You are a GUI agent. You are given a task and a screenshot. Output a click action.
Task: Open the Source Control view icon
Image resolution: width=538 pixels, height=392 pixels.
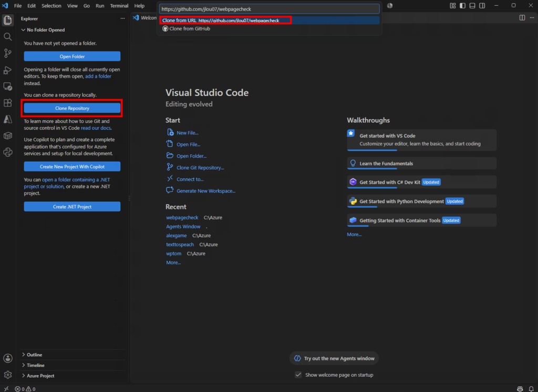(7, 53)
